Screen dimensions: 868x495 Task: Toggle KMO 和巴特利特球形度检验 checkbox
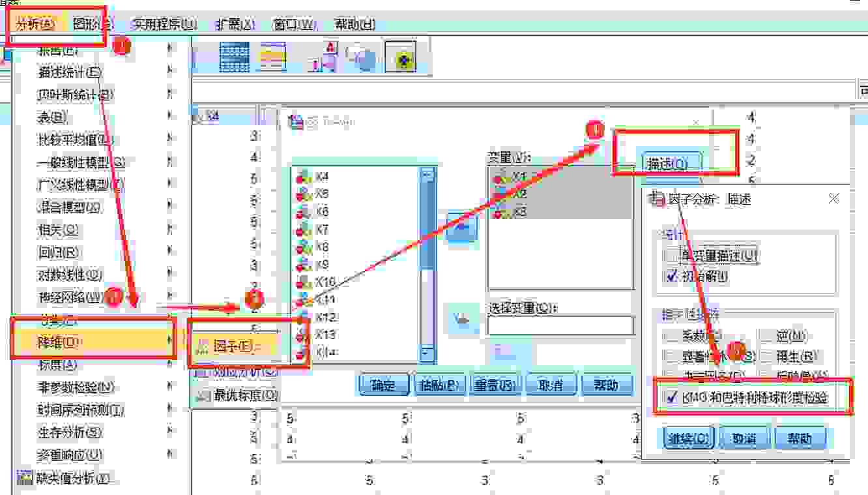click(x=671, y=397)
